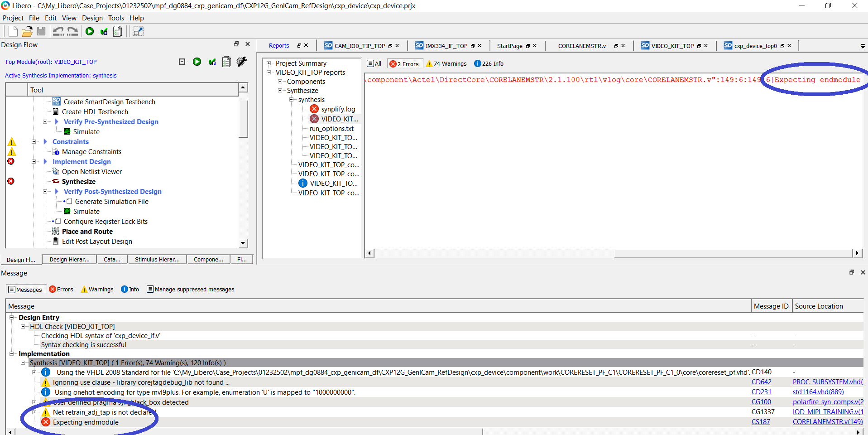The height and width of the screenshot is (435, 868).
Task: Click the Redo arrow in main toolbar
Action: (72, 31)
